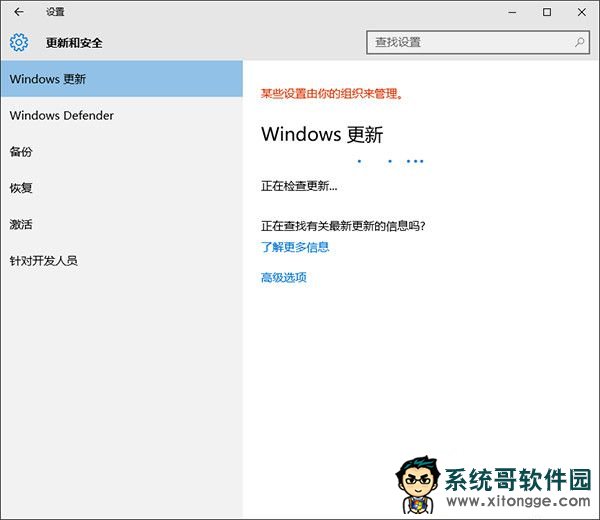Open Windows Defender section
This screenshot has width=600, height=520.
[x=122, y=115]
